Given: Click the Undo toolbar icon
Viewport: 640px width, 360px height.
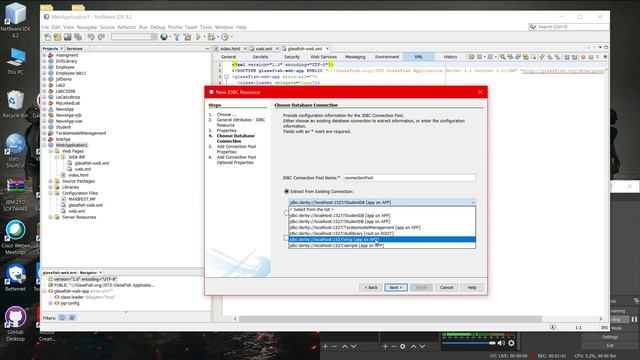Looking at the screenshot, I should coord(91,37).
